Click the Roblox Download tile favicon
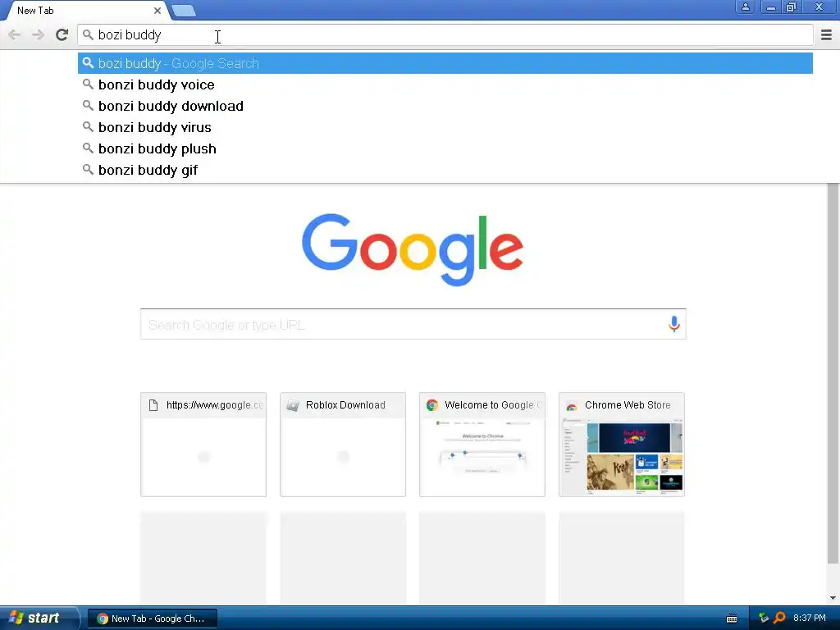Viewport: 840px width, 630px height. pyautogui.click(x=293, y=405)
